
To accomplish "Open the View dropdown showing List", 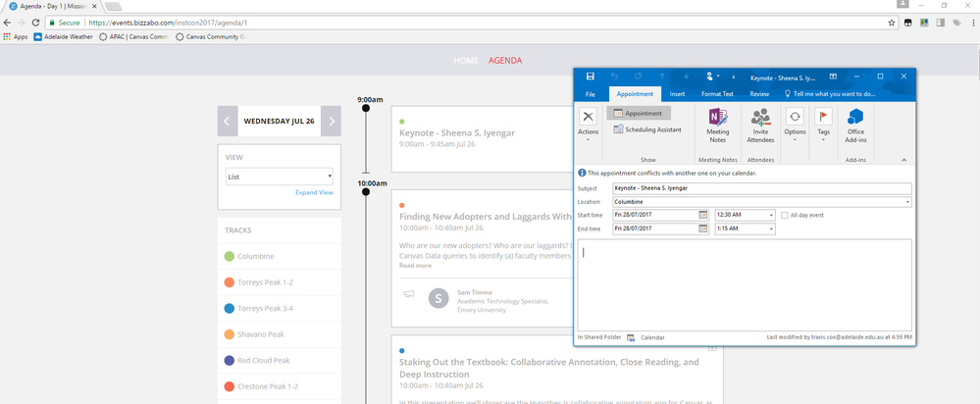I will pos(280,177).
